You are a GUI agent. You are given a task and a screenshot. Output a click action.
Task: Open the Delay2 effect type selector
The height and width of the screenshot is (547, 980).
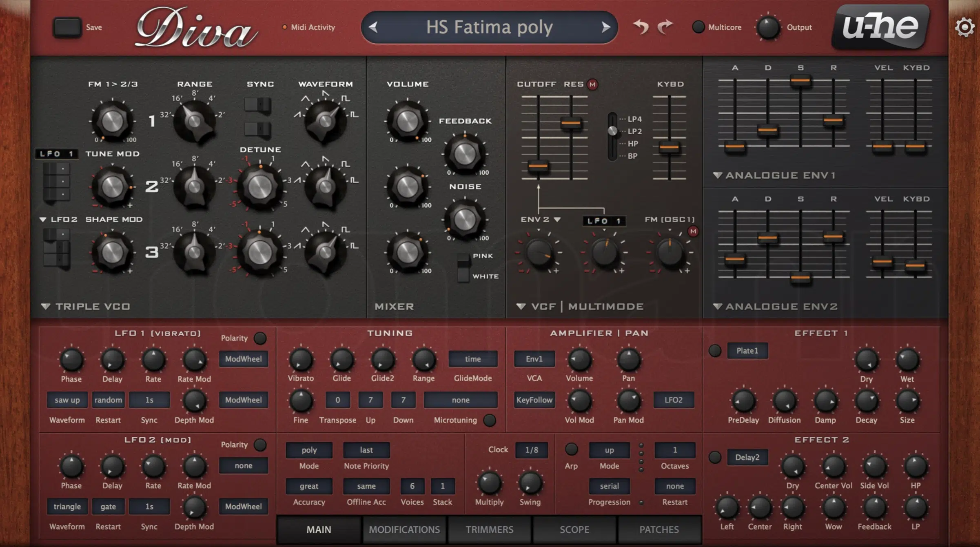[747, 457]
